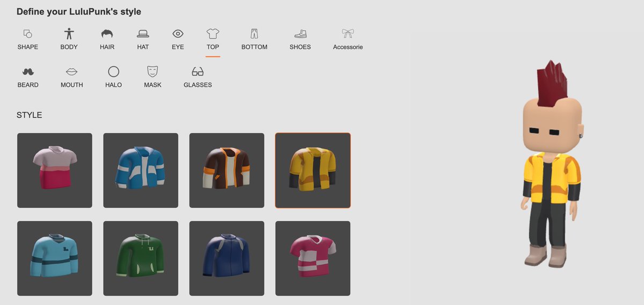Select the GLASSES category icon

[x=197, y=72]
